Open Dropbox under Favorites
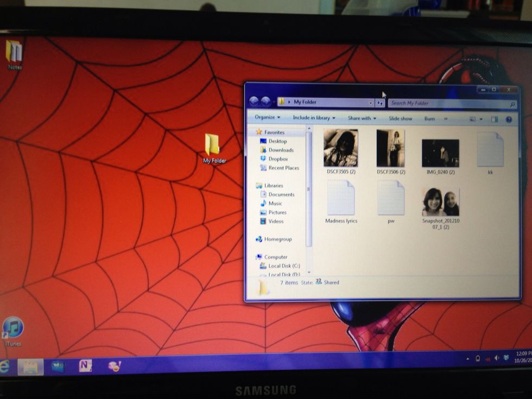This screenshot has height=399, width=532. point(278,159)
